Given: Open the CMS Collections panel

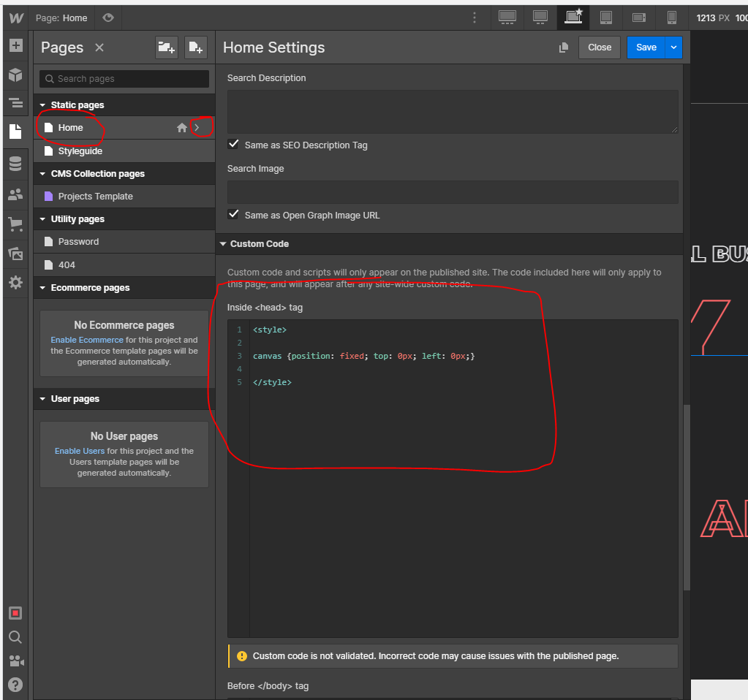Looking at the screenshot, I should [15, 163].
